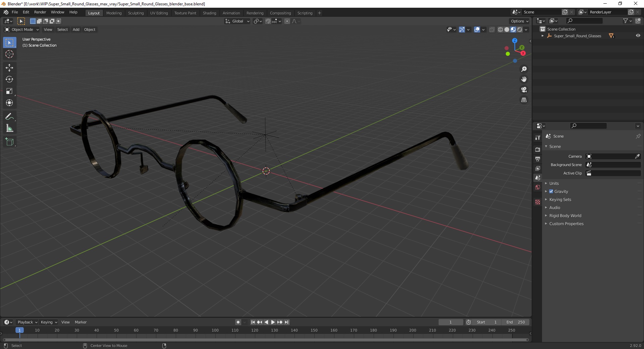Open the Tool properties tab
This screenshot has height=349, width=644.
coord(538,138)
